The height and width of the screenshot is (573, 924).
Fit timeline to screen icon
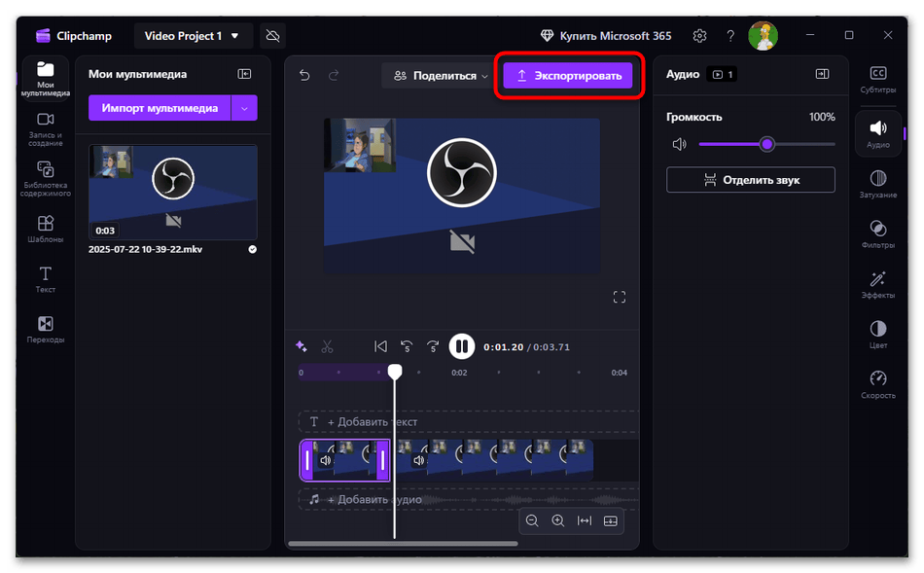click(584, 521)
